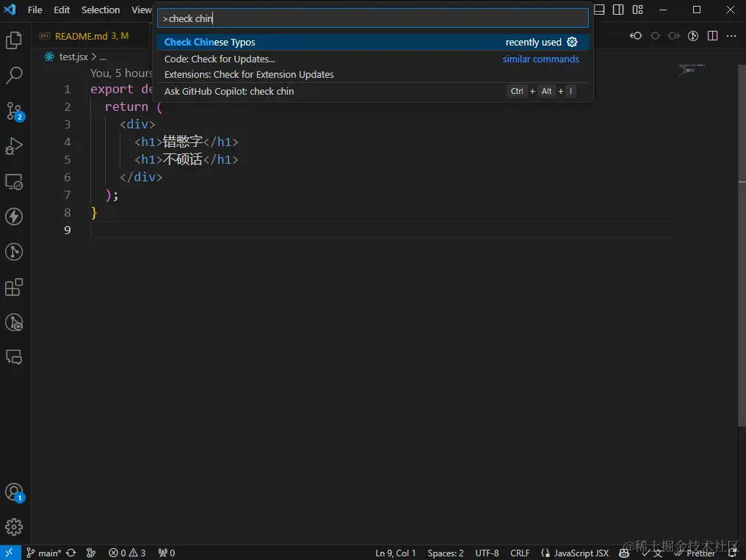
Task: Open notifications bell in status bar
Action: pyautogui.click(x=733, y=553)
